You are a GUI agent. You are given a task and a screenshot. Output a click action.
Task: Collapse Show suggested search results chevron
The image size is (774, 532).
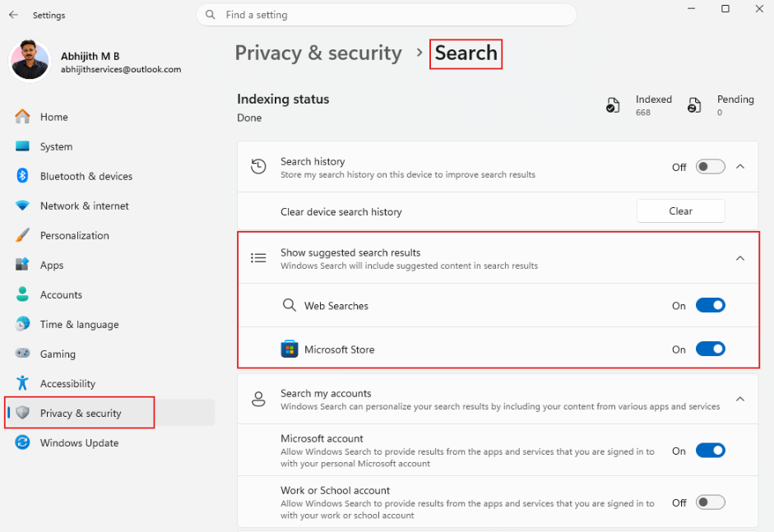740,258
